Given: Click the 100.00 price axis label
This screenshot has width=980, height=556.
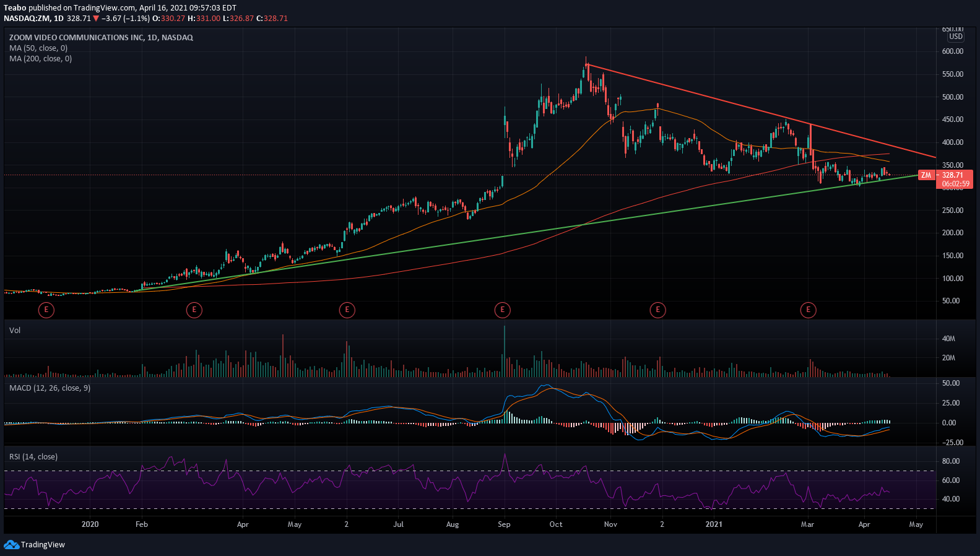Looking at the screenshot, I should coord(953,279).
